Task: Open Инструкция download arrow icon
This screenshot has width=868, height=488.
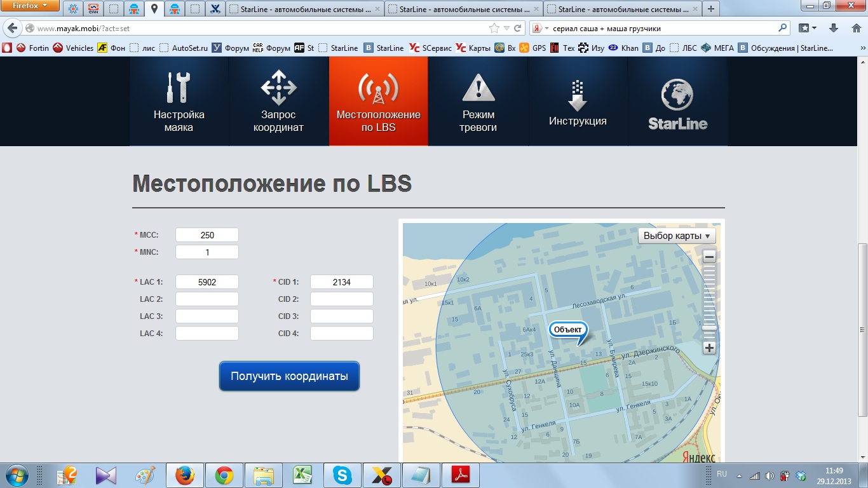Action: [577, 95]
